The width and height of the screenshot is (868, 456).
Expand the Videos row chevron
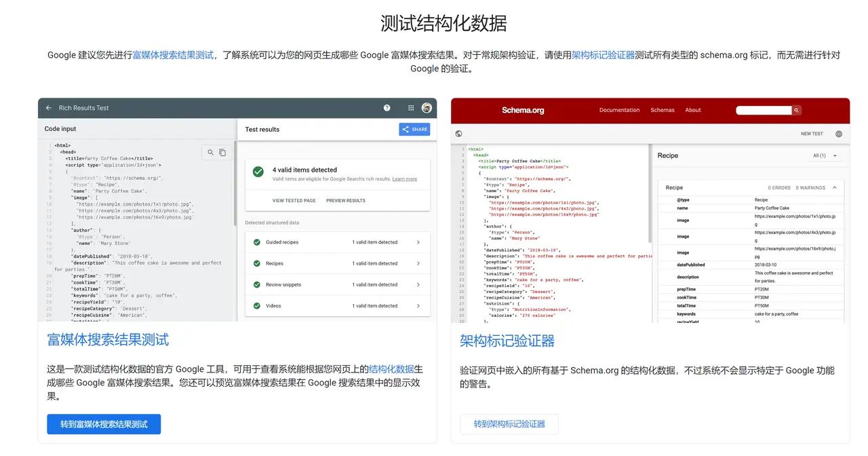418,306
